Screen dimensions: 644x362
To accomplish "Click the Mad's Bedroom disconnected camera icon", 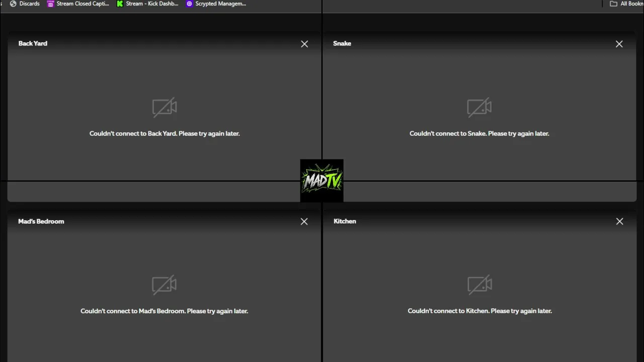I will [x=164, y=285].
